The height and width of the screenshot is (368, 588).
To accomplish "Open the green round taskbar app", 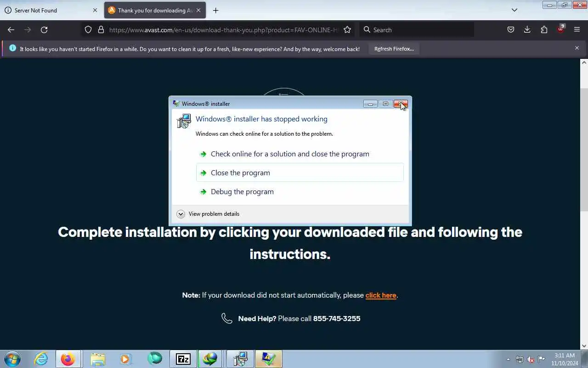I will (154, 358).
